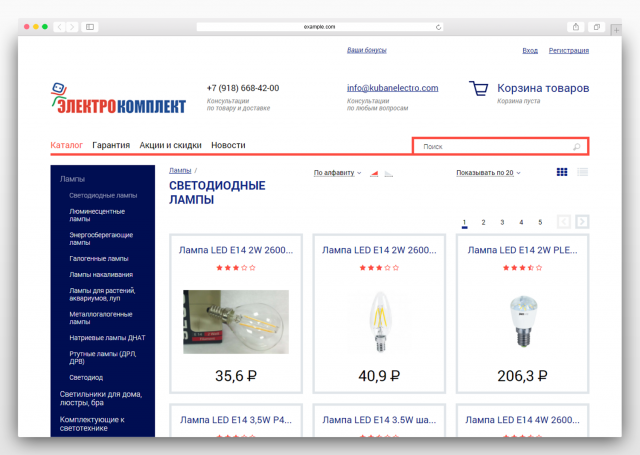Open the 'Показывать по 20' dropdown
640x455 pixels.
(488, 173)
